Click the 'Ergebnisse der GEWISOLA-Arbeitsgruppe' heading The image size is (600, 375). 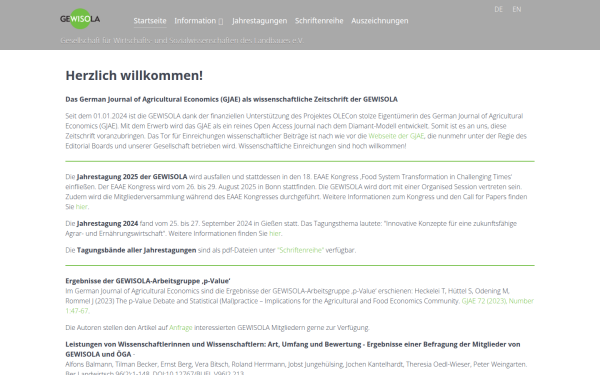[148, 280]
